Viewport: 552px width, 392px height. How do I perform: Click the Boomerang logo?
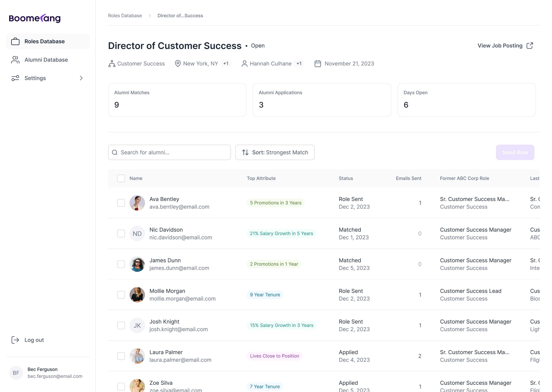pyautogui.click(x=34, y=18)
